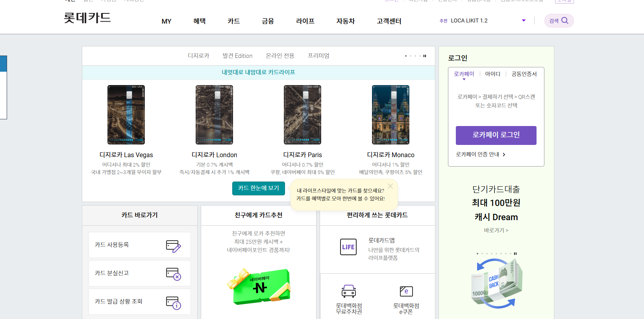Click the 디지로카 Monaco title
This screenshot has height=319, width=644.
(391, 155)
